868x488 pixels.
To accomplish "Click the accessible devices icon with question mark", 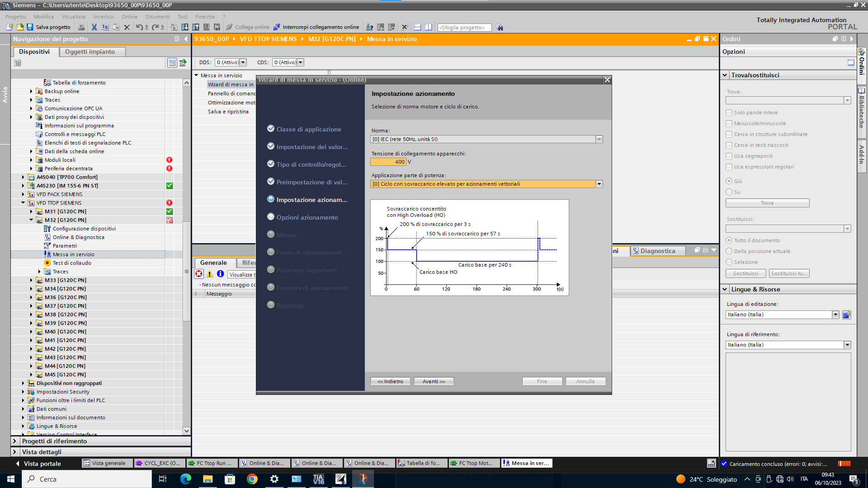I will pyautogui.click(x=369, y=27).
